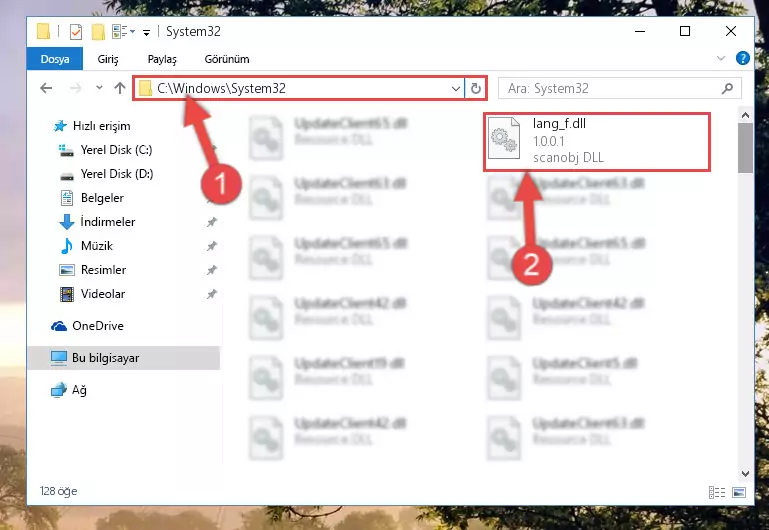The image size is (769, 530).
Task: Click the search magnifier icon
Action: pos(727,89)
